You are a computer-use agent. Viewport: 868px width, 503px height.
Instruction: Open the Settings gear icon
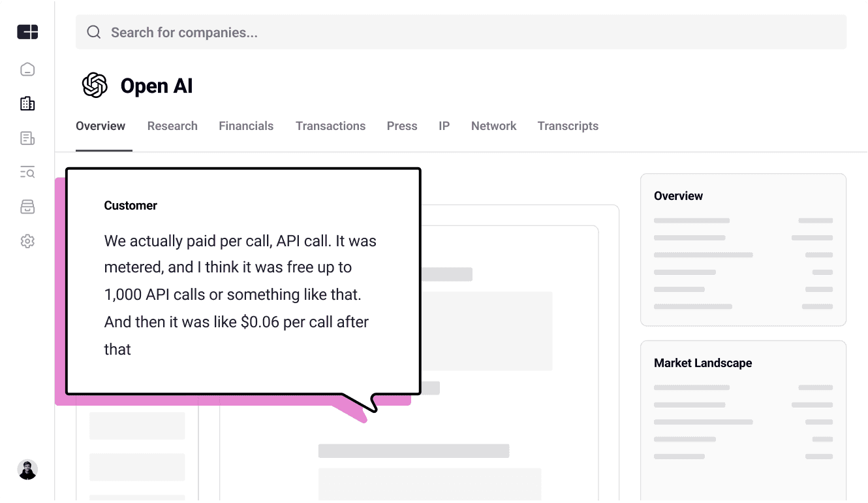coord(27,241)
